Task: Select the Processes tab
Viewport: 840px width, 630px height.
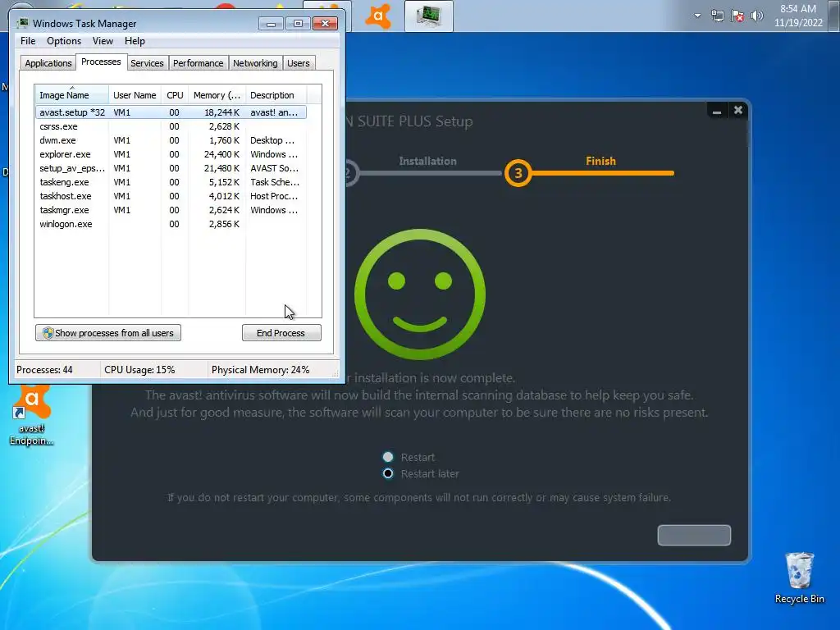Action: 101,62
